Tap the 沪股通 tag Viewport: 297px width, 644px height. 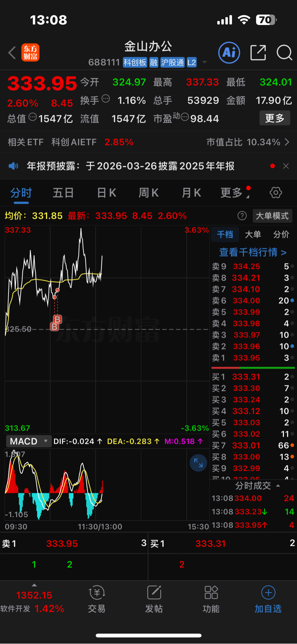coord(172,62)
